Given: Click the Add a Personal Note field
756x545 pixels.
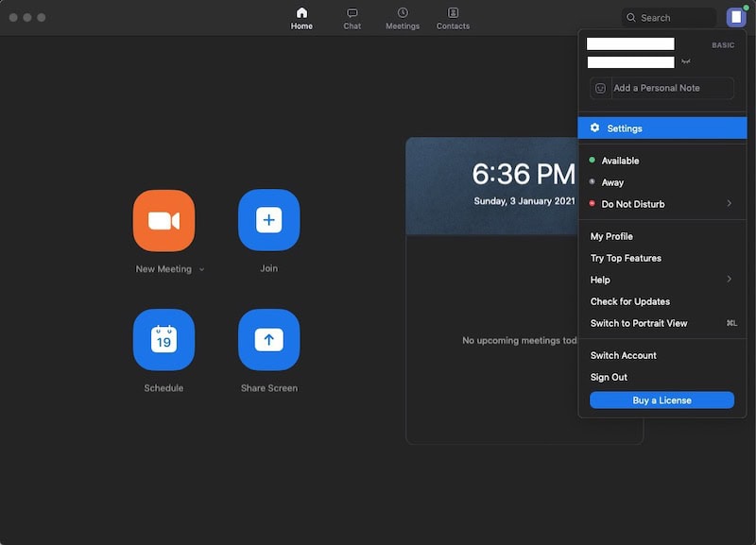Looking at the screenshot, I should pos(671,88).
